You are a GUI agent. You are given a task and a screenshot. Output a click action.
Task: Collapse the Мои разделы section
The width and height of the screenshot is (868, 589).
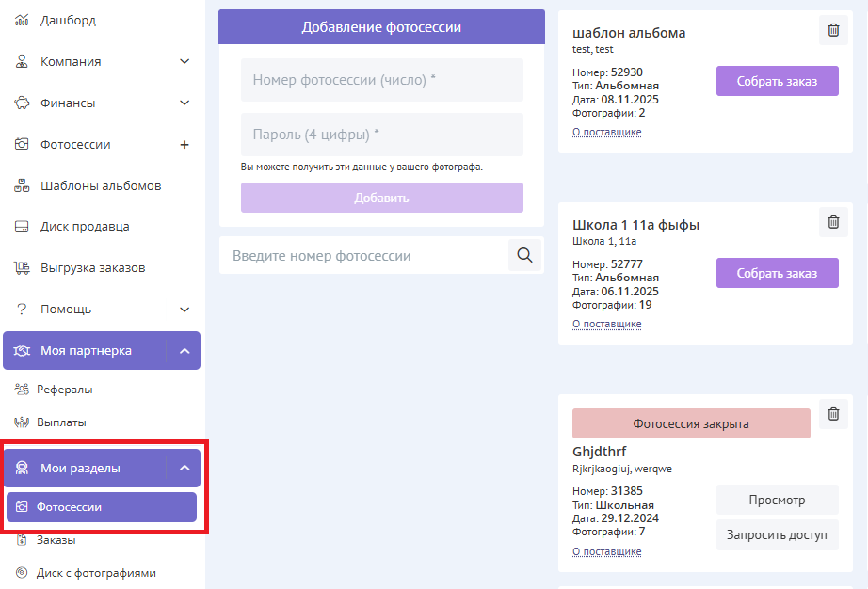(185, 468)
